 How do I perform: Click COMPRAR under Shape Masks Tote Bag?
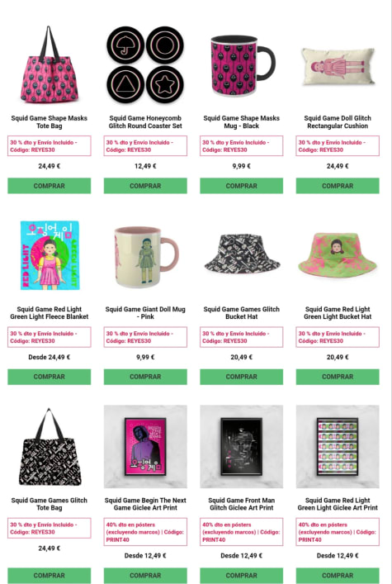tap(50, 186)
